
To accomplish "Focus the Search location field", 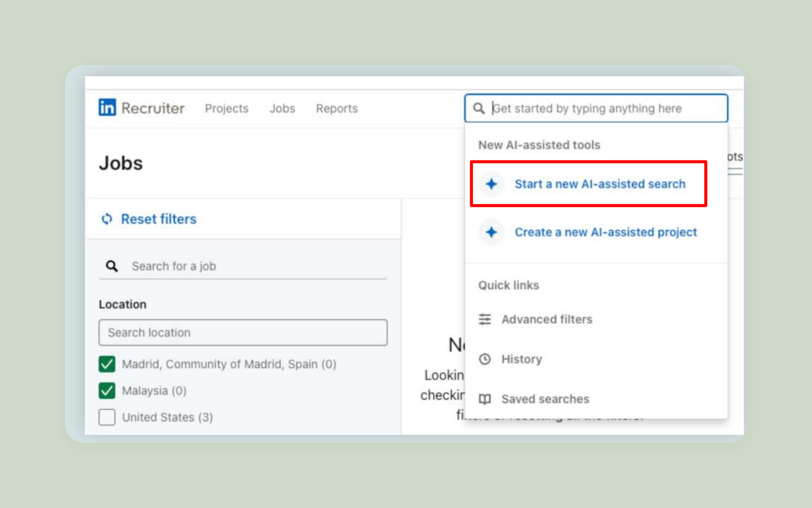I will (243, 332).
